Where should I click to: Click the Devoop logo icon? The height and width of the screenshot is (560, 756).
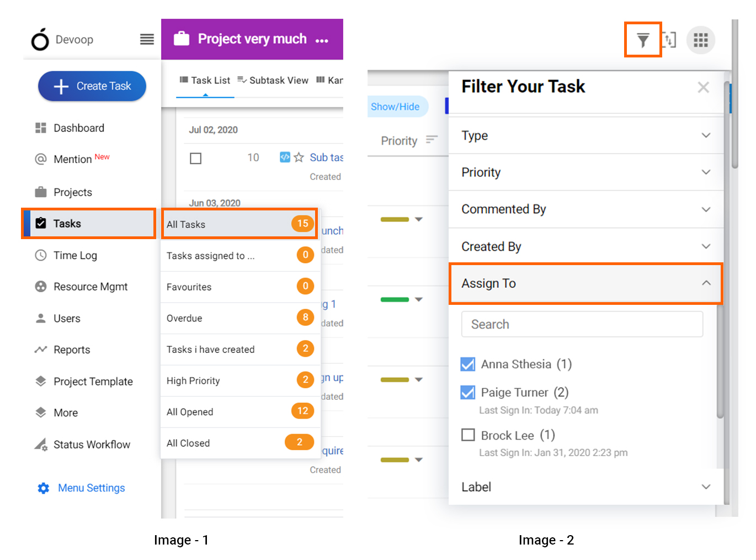tap(40, 39)
